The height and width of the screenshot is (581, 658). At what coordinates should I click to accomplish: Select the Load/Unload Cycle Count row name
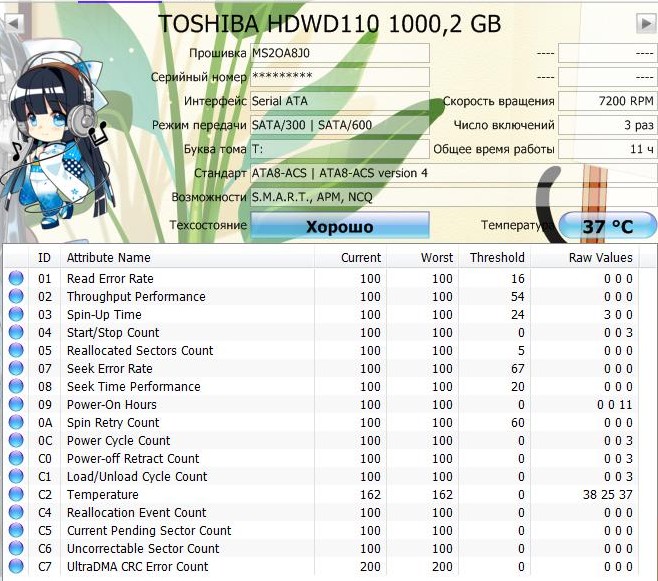pyautogui.click(x=137, y=477)
